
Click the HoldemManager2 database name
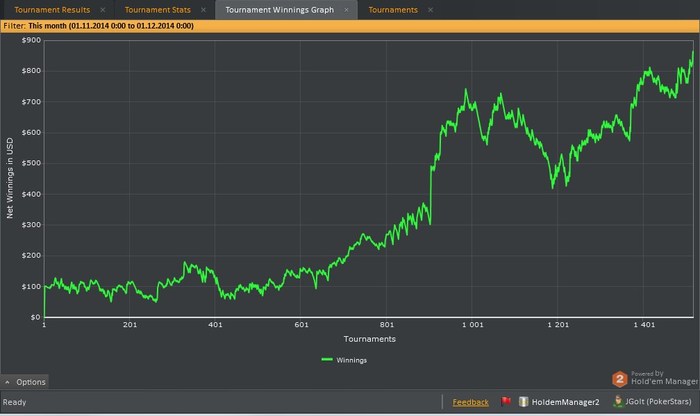point(565,402)
